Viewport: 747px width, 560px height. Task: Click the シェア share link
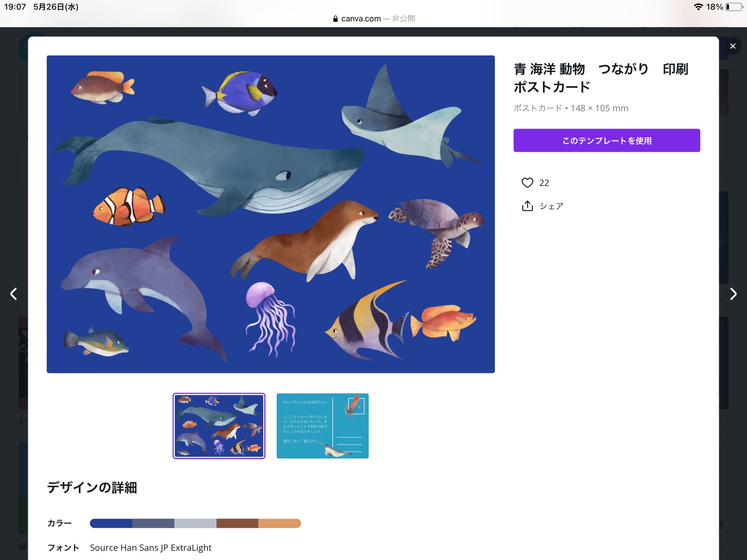(x=551, y=206)
